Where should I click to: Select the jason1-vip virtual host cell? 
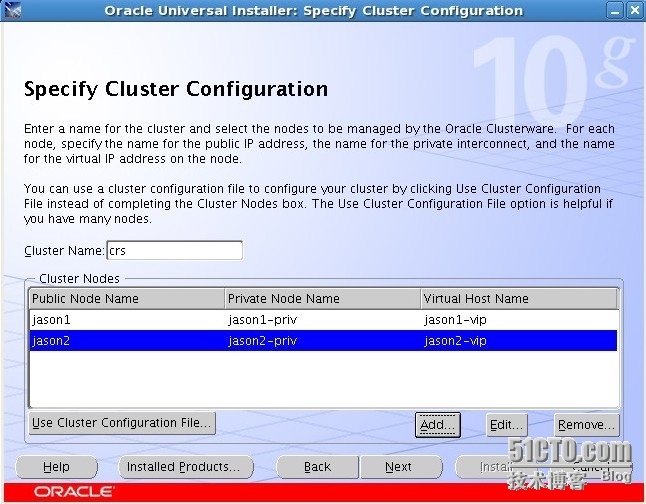point(519,320)
